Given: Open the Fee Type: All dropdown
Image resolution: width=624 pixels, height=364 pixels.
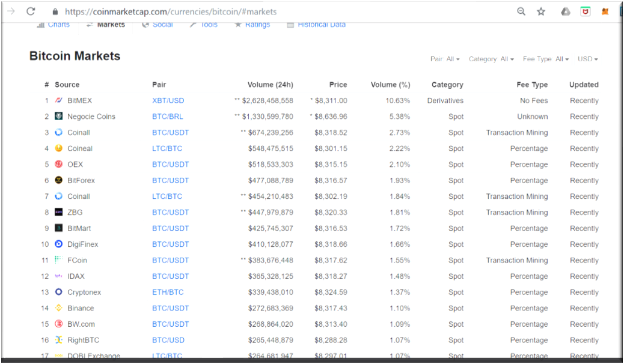Looking at the screenshot, I should point(546,59).
